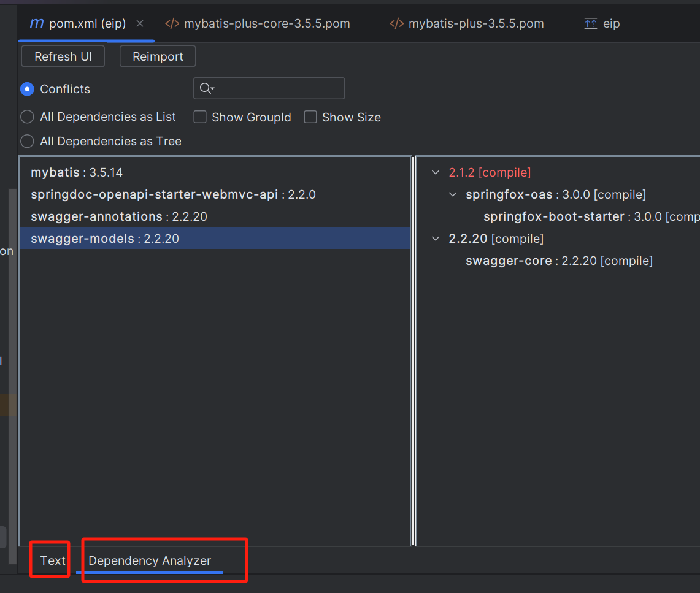The width and height of the screenshot is (700, 593).
Task: Select mybatis : 3.5.14 in the list
Action: click(x=215, y=172)
